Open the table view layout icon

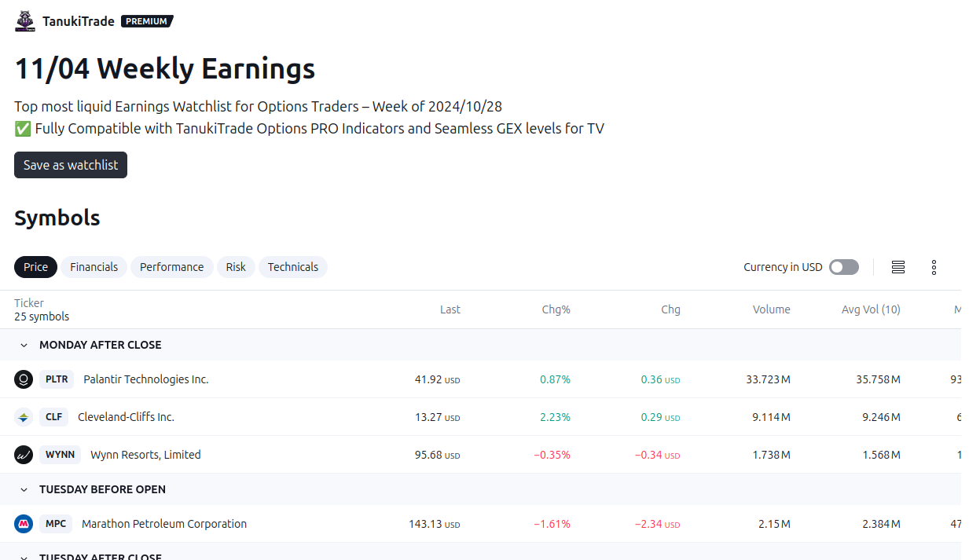[898, 267]
